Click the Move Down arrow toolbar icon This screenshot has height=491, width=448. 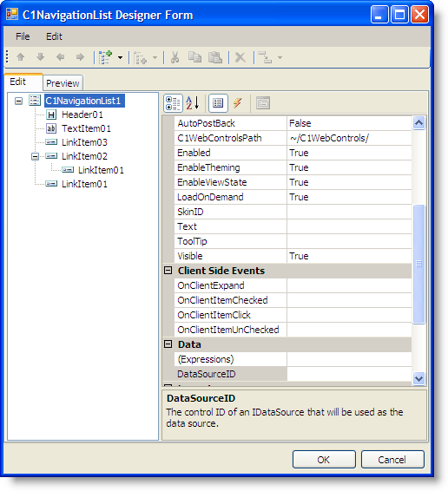(x=41, y=57)
